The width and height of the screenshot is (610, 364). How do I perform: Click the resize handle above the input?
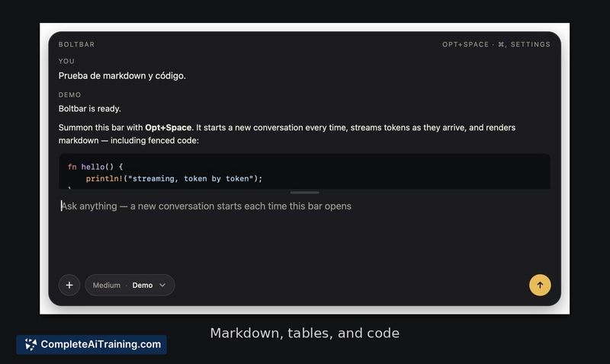coord(304,193)
